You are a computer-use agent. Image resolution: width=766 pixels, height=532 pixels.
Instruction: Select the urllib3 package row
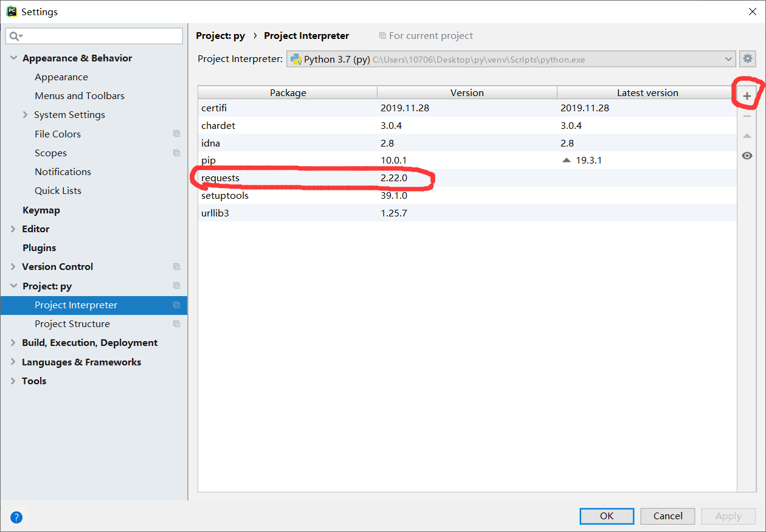point(467,213)
